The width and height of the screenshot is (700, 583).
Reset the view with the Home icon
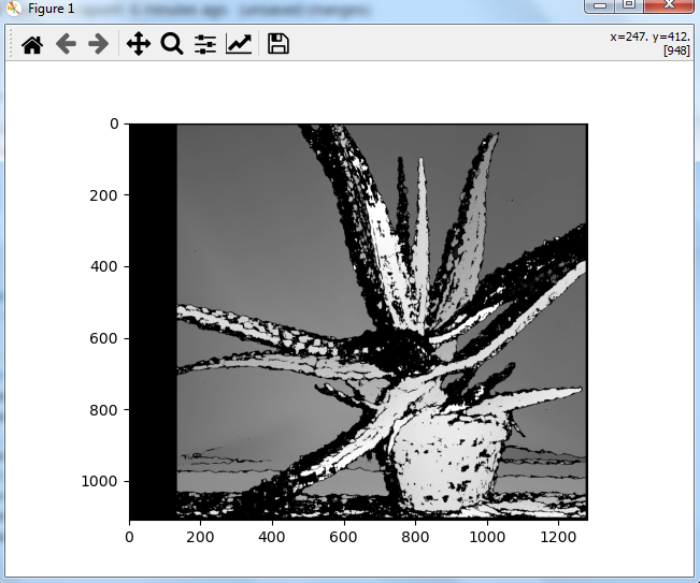pos(32,44)
